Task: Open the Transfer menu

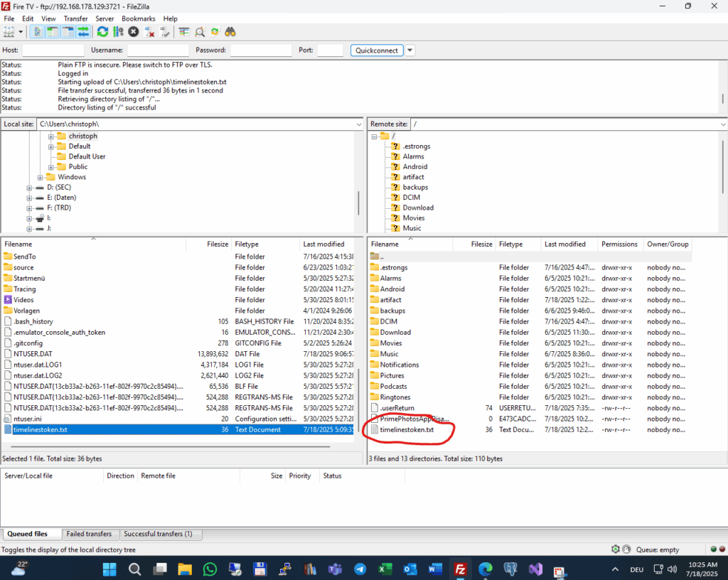Action: pyautogui.click(x=75, y=18)
